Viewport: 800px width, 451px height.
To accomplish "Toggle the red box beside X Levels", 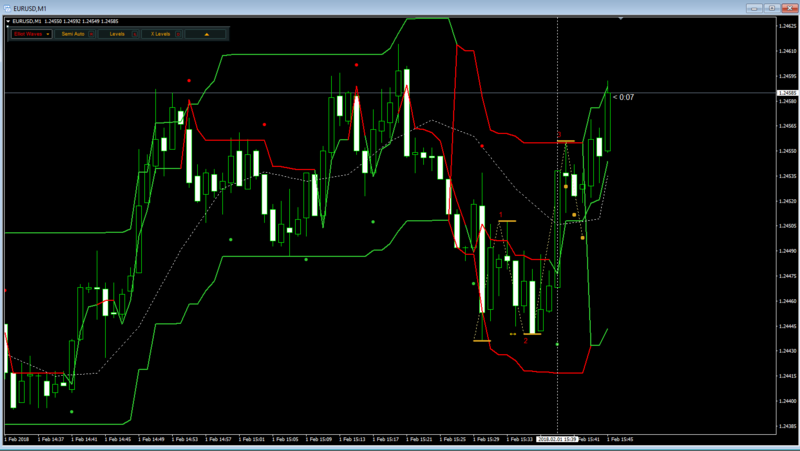I will coord(178,34).
